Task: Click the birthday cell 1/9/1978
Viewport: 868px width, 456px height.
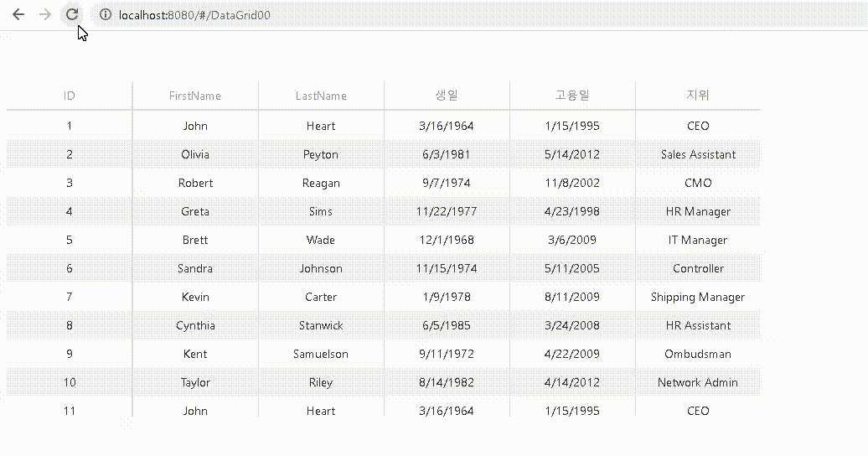Action: (x=447, y=297)
